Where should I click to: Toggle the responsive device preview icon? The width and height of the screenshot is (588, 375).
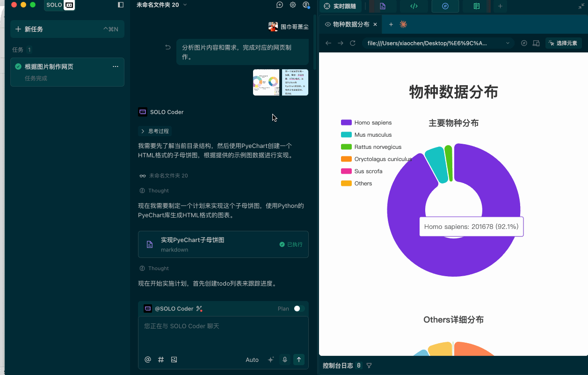coord(536,43)
